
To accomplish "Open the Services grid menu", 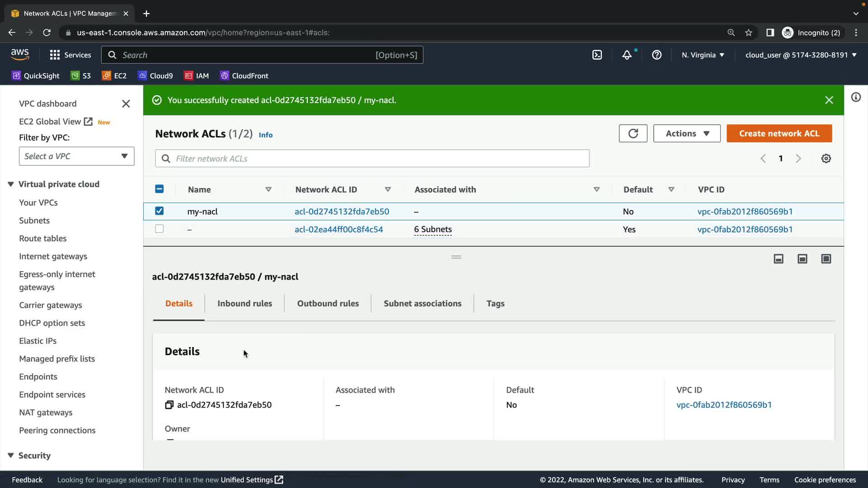I will 55,55.
